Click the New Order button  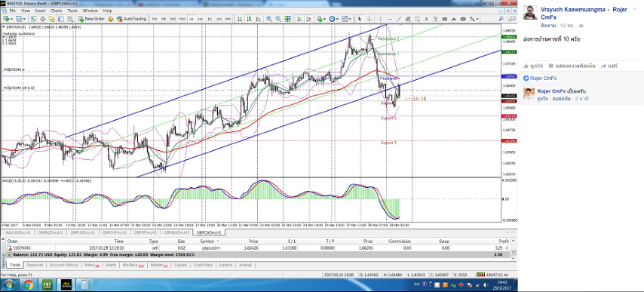(x=91, y=18)
